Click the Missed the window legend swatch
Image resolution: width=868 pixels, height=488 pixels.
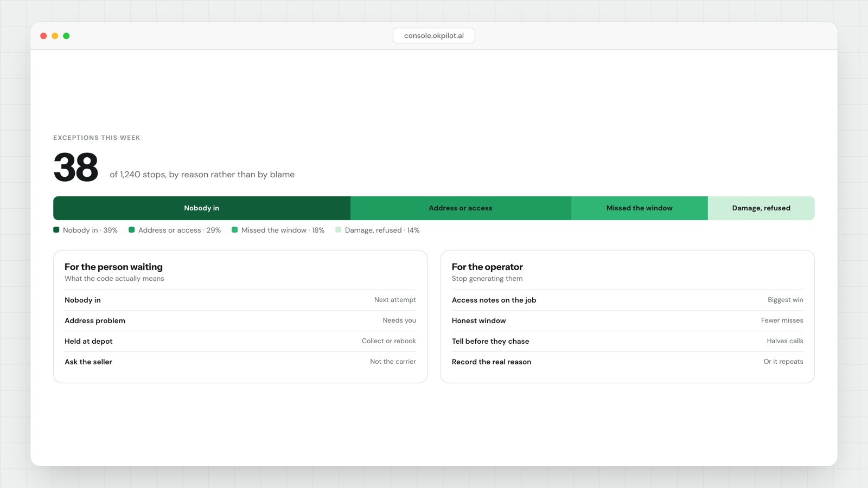click(x=235, y=230)
